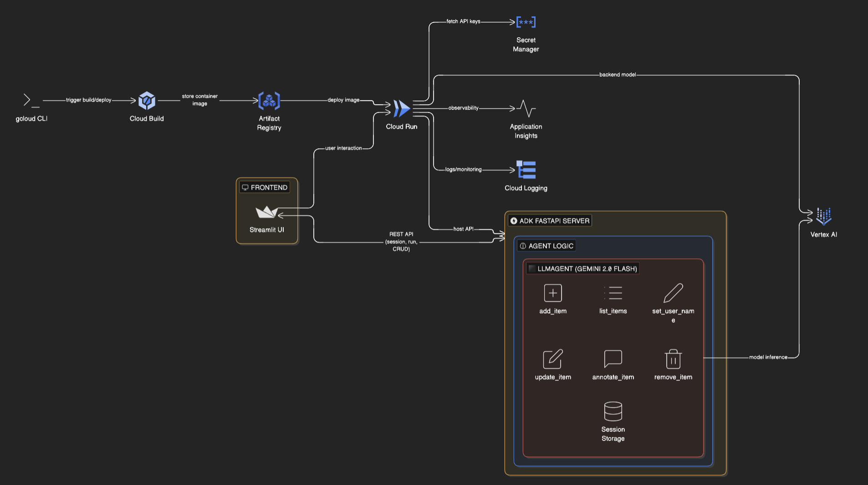This screenshot has height=485, width=868.
Task: Select the Cloud Run icon
Action: pyautogui.click(x=401, y=108)
